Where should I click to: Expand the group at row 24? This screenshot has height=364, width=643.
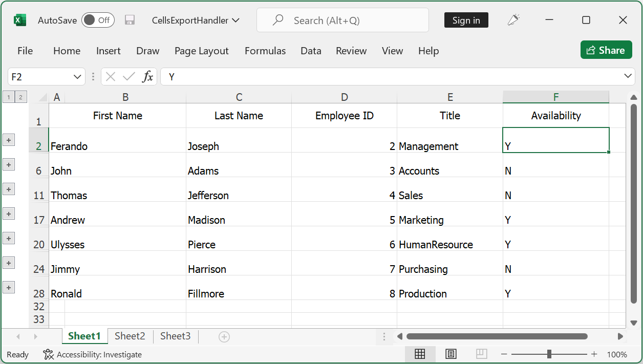[9, 263]
